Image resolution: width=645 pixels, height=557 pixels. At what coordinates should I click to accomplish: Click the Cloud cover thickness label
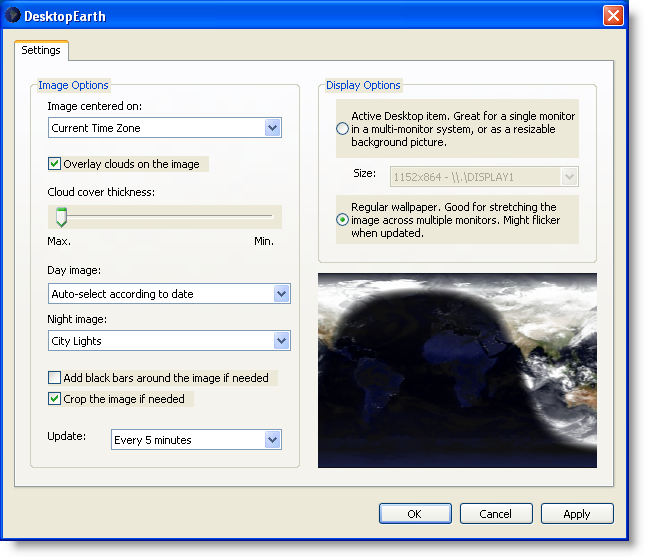(101, 192)
